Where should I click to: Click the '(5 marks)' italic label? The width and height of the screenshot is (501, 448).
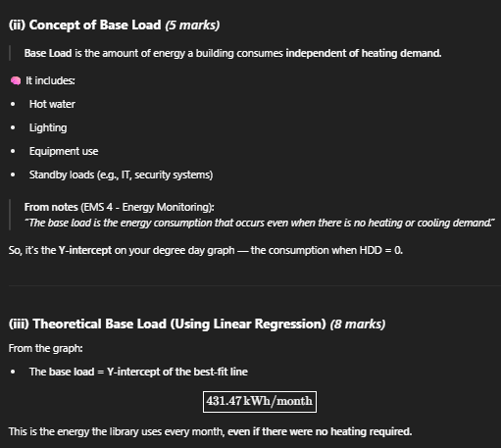pos(192,25)
